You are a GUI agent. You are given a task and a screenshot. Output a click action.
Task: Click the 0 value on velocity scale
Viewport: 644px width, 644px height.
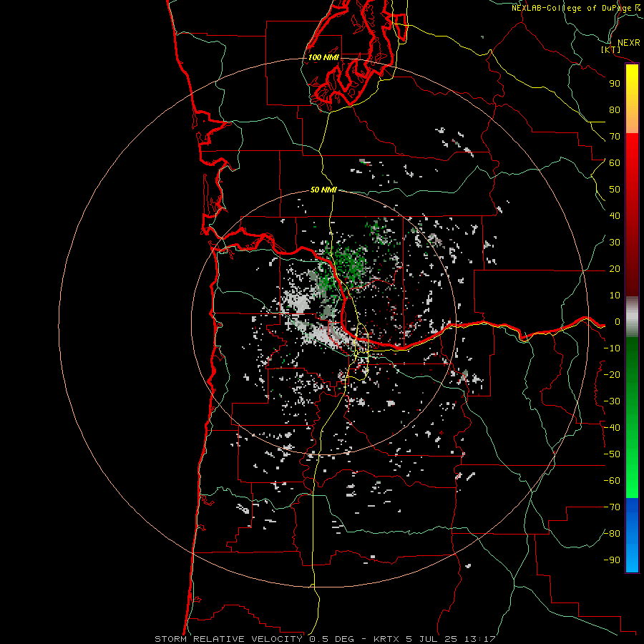pos(618,322)
